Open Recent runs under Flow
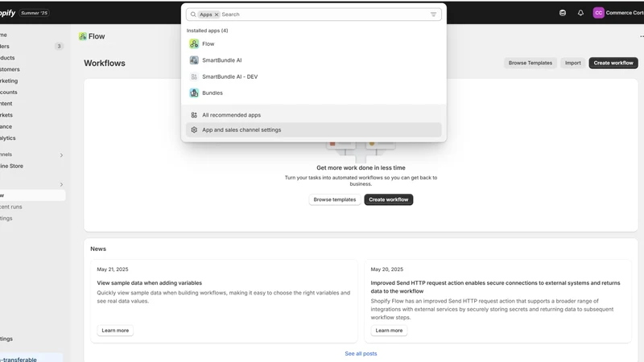 (x=32, y=207)
